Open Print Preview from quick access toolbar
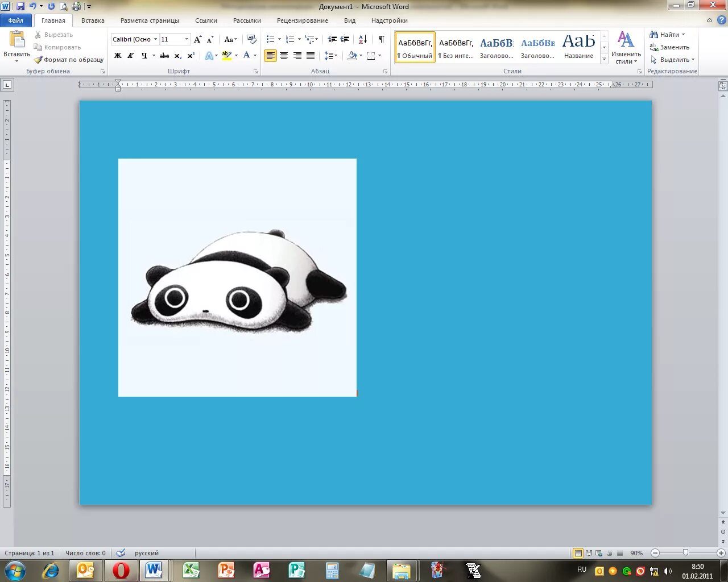 (64, 7)
